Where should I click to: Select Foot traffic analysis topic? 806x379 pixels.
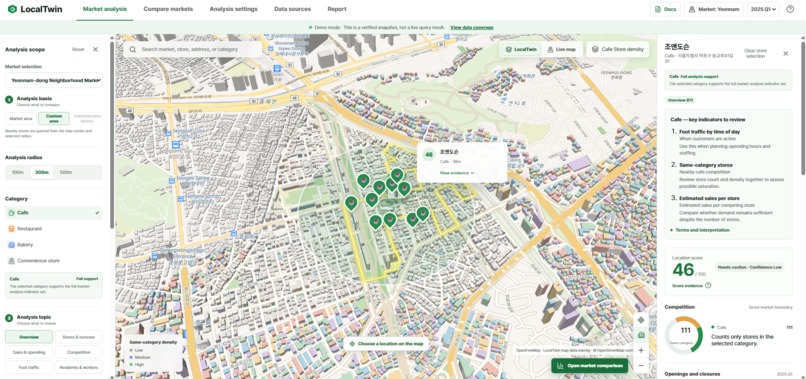(29, 367)
